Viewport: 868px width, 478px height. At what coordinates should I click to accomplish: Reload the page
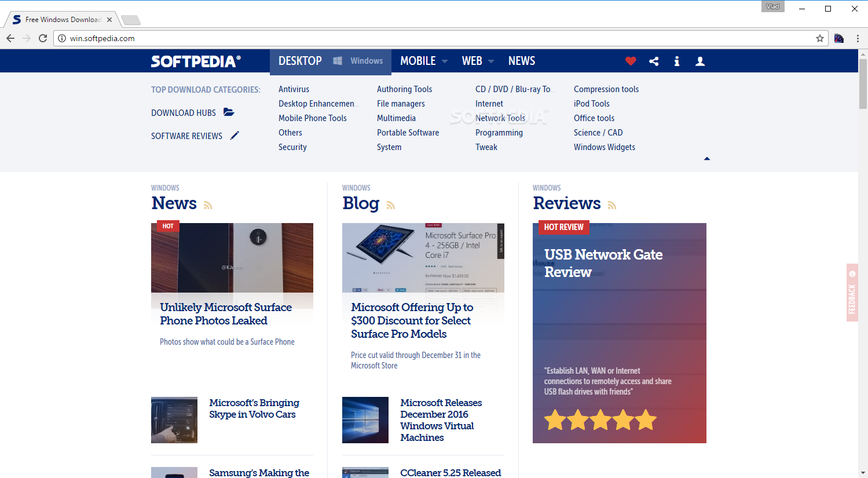click(43, 38)
